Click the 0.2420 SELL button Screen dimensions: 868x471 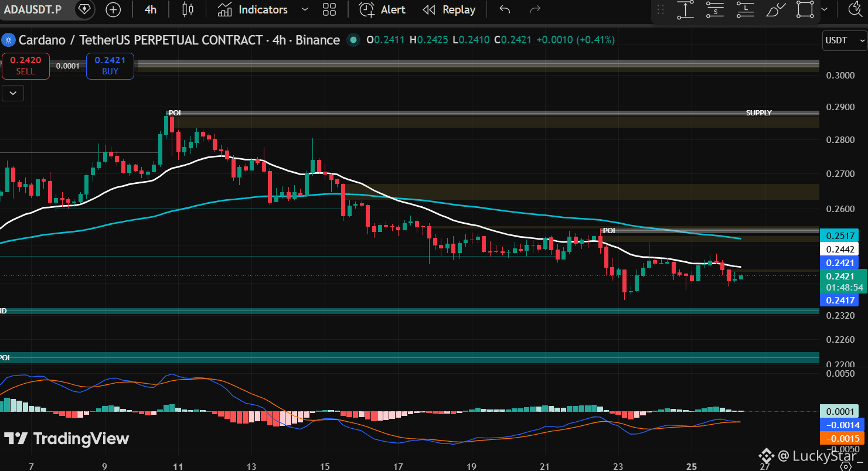(25, 66)
